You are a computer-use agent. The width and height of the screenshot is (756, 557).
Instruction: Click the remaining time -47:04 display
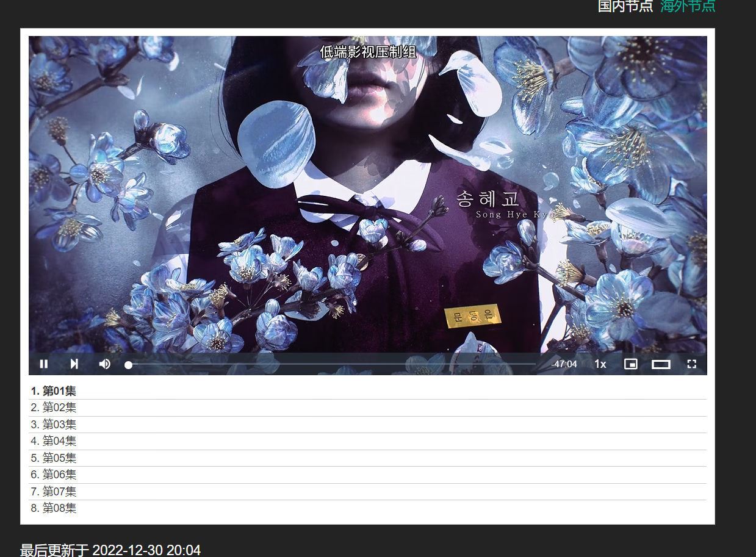point(564,364)
